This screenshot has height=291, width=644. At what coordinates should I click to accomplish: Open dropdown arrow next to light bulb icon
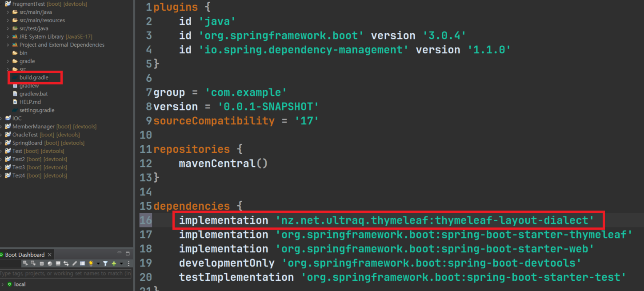(98, 263)
